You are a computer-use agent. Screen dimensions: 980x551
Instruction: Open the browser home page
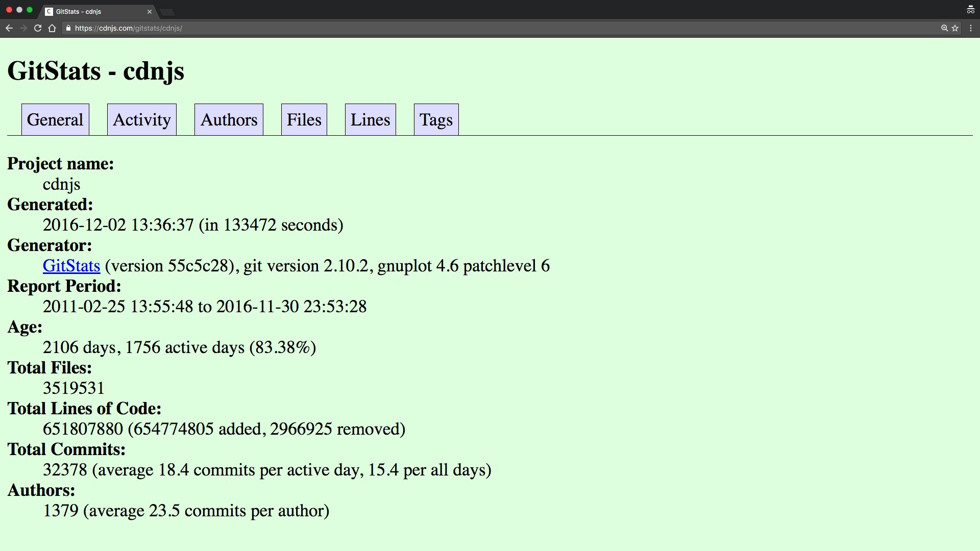52,28
